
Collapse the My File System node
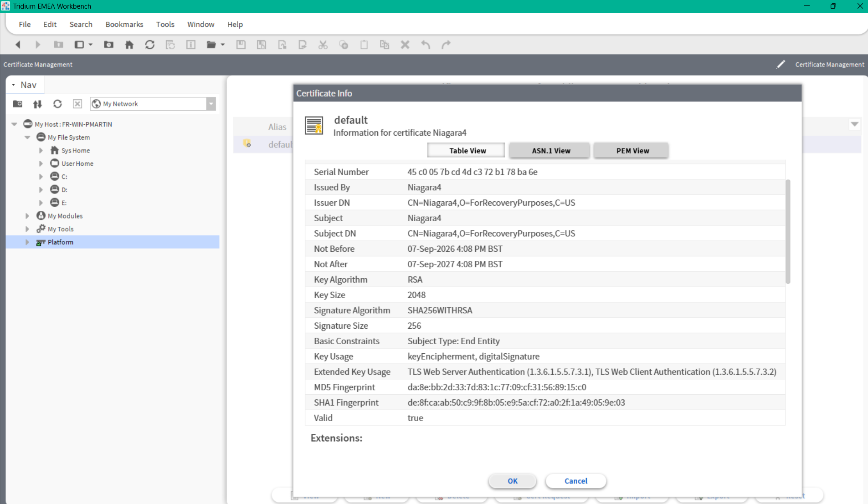(27, 137)
